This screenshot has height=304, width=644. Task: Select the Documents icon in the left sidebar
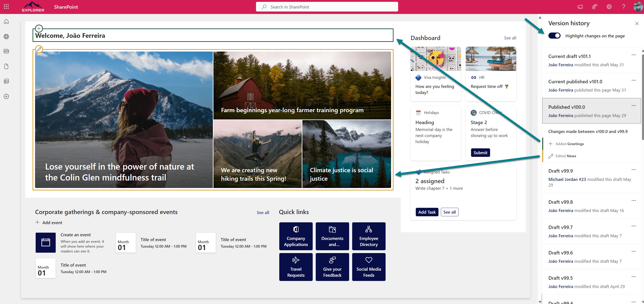(x=6, y=66)
